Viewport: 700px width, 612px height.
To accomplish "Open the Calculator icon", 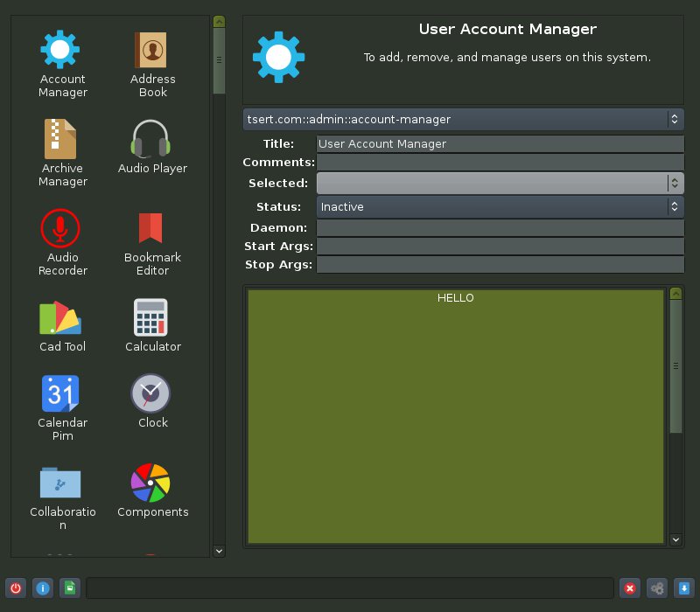I will (152, 317).
